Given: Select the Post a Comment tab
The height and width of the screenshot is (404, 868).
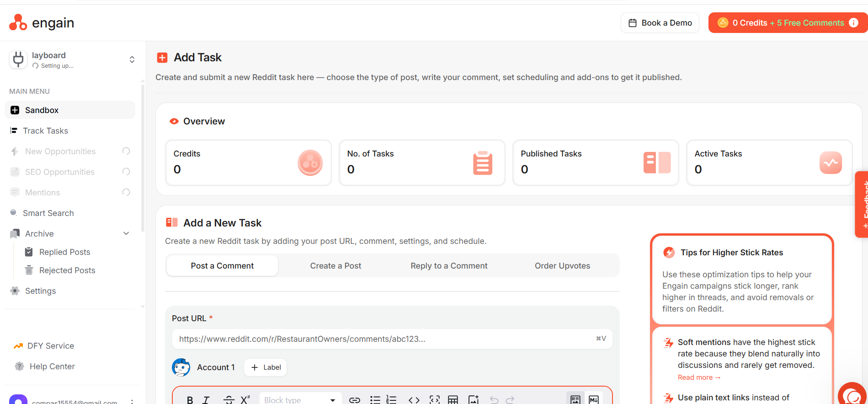Looking at the screenshot, I should tap(222, 266).
